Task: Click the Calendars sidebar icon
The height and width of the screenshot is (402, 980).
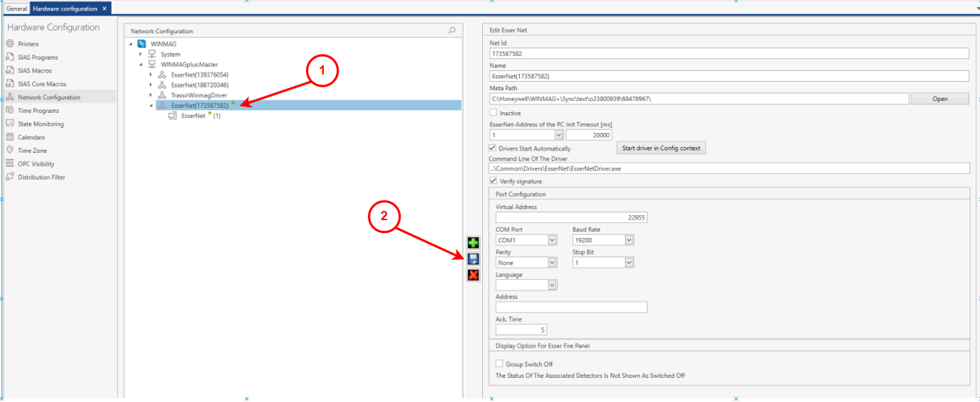Action: 10,137
